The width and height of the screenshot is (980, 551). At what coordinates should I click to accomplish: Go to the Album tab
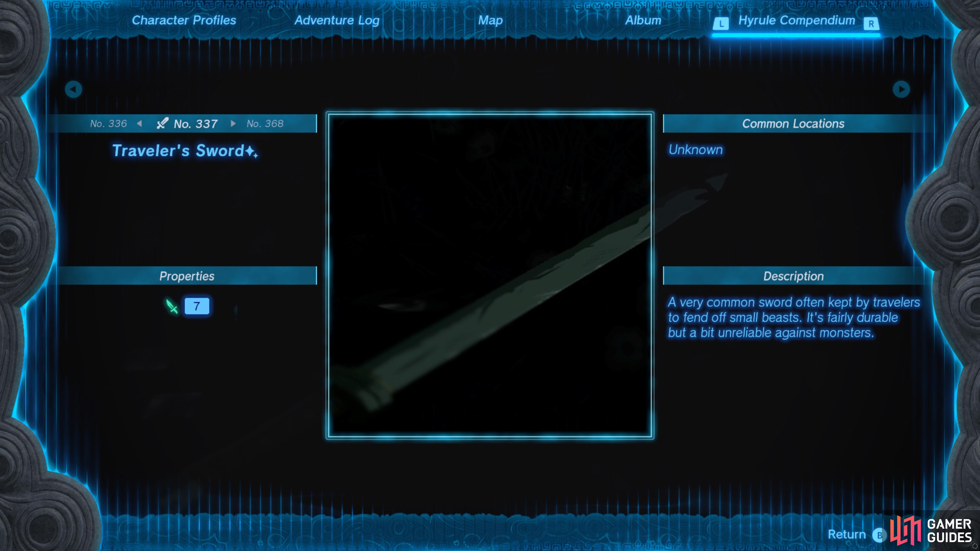point(643,20)
